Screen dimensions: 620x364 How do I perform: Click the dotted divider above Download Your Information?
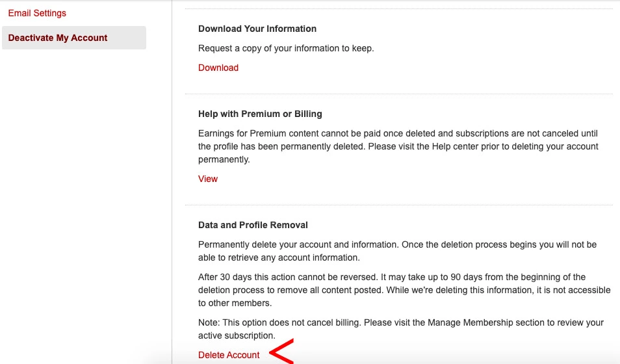pyautogui.click(x=399, y=8)
